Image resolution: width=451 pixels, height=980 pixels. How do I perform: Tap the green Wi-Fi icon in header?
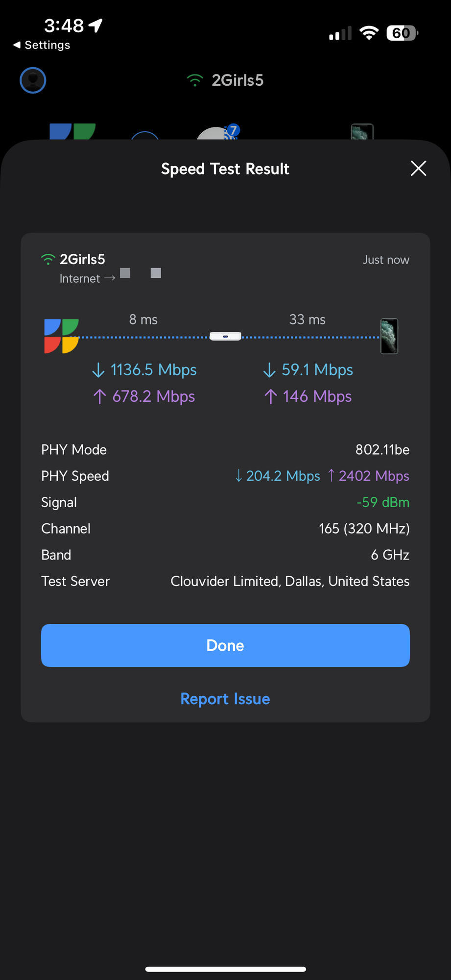point(195,80)
